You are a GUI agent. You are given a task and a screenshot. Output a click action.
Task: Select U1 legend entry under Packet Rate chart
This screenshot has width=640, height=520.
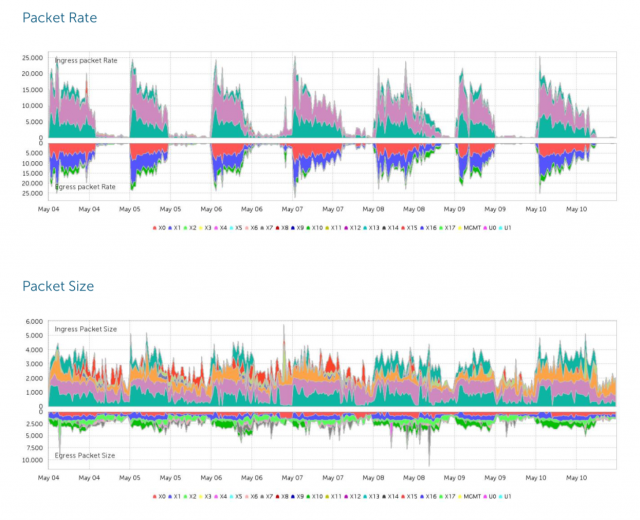pyautogui.click(x=505, y=228)
